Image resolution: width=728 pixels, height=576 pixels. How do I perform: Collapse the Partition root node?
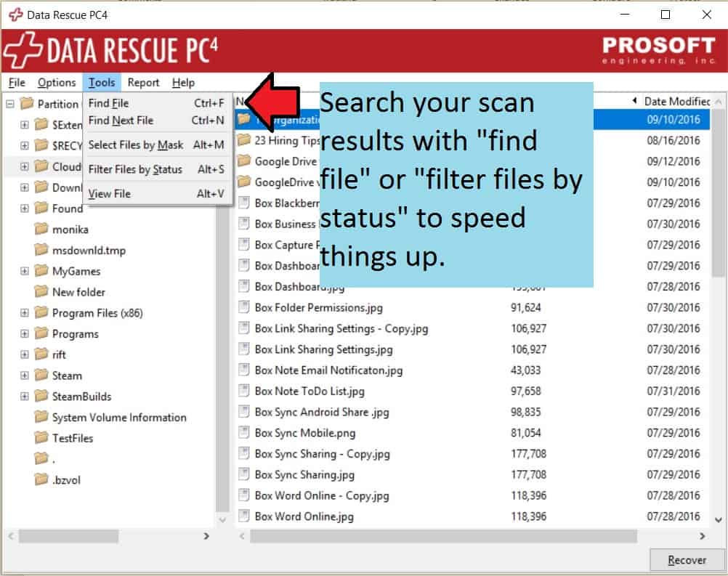9,104
